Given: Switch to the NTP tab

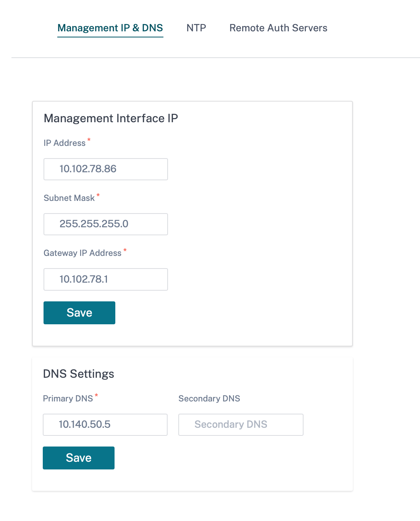Looking at the screenshot, I should (196, 28).
